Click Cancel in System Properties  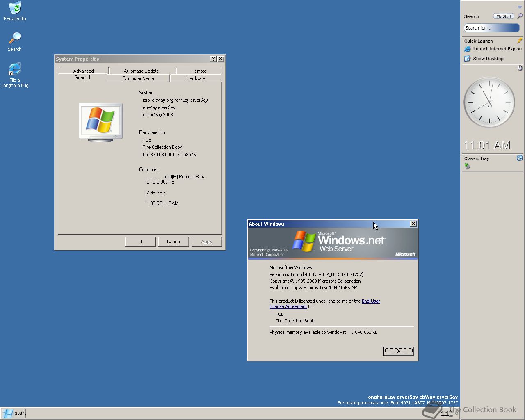[x=173, y=242]
